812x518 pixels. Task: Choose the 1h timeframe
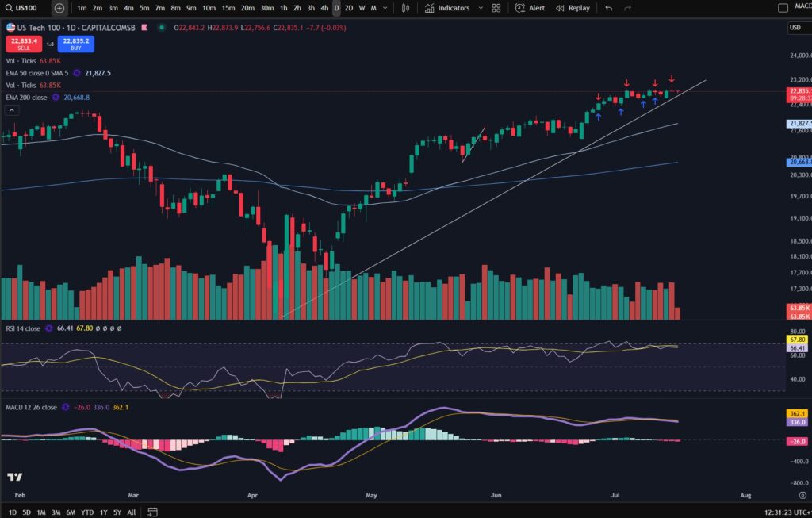click(283, 8)
